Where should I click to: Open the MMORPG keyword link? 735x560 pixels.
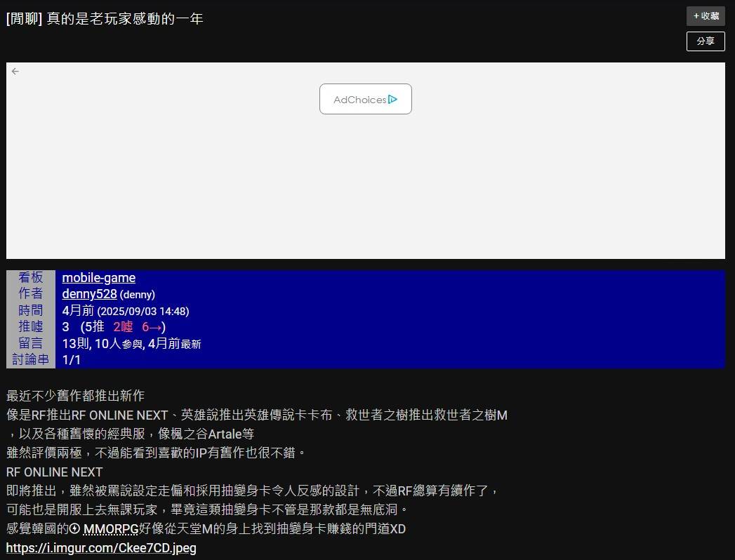pyautogui.click(x=111, y=528)
